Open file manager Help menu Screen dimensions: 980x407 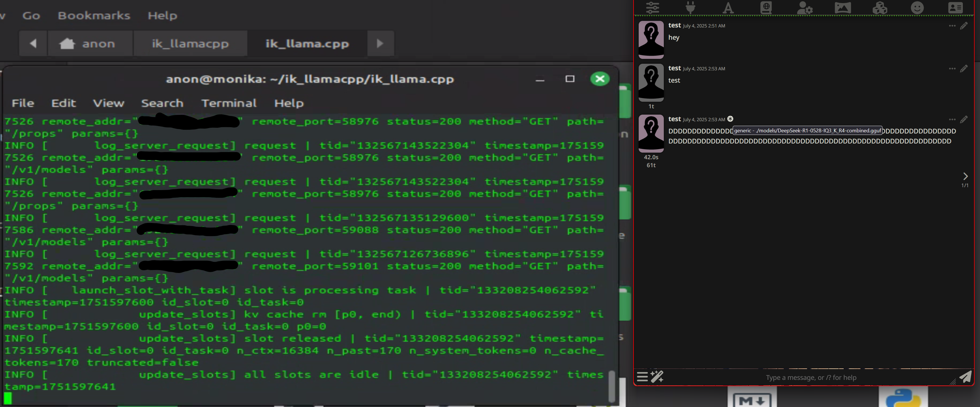tap(162, 16)
